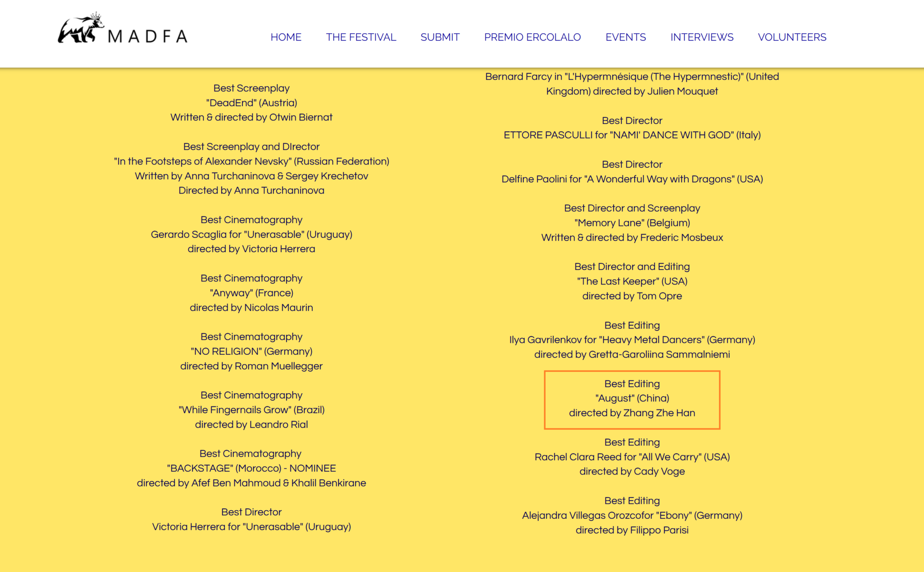Viewport: 924px width, 572px height.
Task: Click 'directed by Zhang Zhe Han'
Action: coord(632,413)
